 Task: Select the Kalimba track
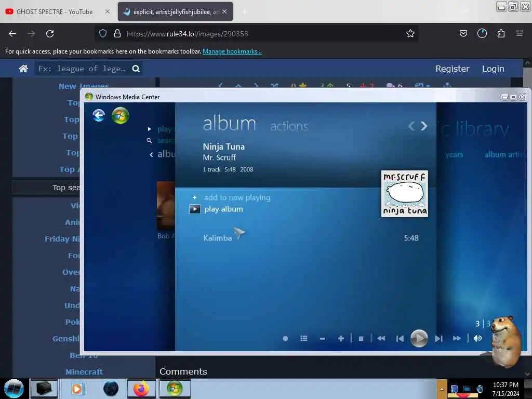click(218, 238)
